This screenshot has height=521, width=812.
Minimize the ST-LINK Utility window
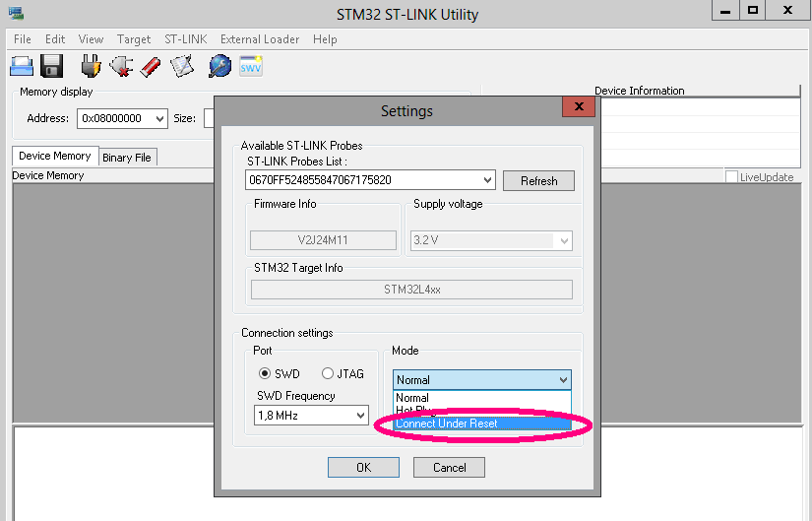click(725, 11)
